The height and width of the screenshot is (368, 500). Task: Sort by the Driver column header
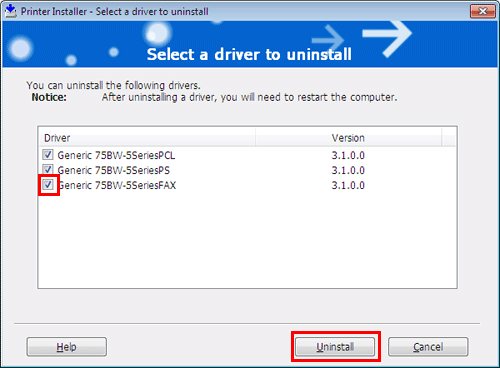click(x=148, y=138)
